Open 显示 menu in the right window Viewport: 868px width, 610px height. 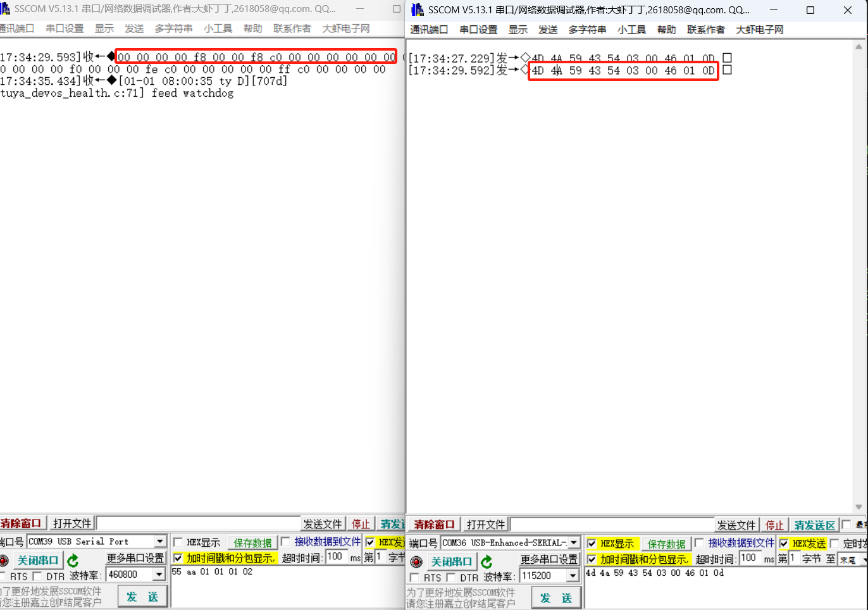click(x=518, y=30)
